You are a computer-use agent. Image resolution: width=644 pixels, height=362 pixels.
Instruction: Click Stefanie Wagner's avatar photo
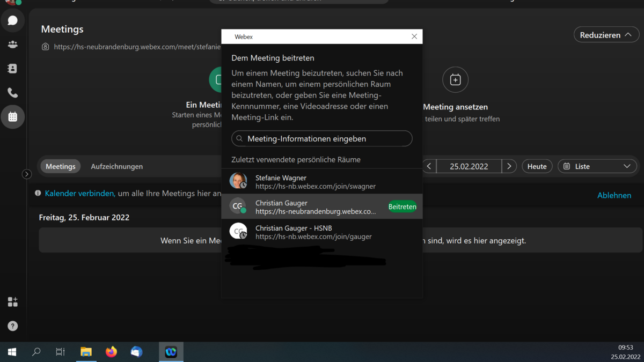(238, 181)
